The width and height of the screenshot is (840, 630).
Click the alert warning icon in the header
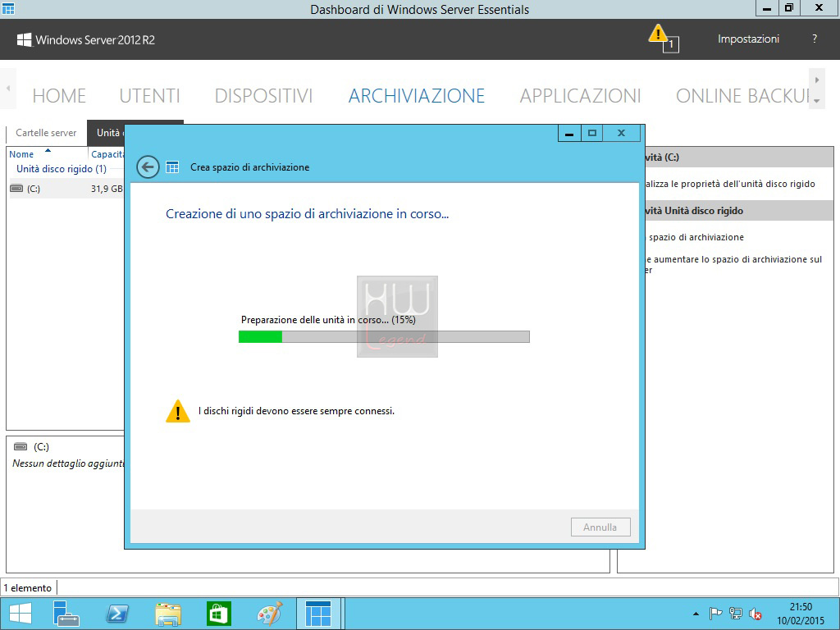663,39
